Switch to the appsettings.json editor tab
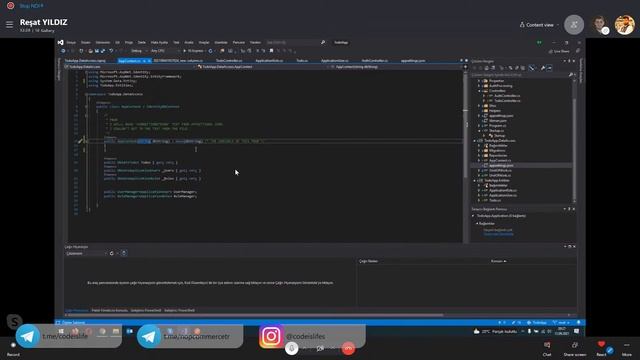The width and height of the screenshot is (640, 360). 413,61
